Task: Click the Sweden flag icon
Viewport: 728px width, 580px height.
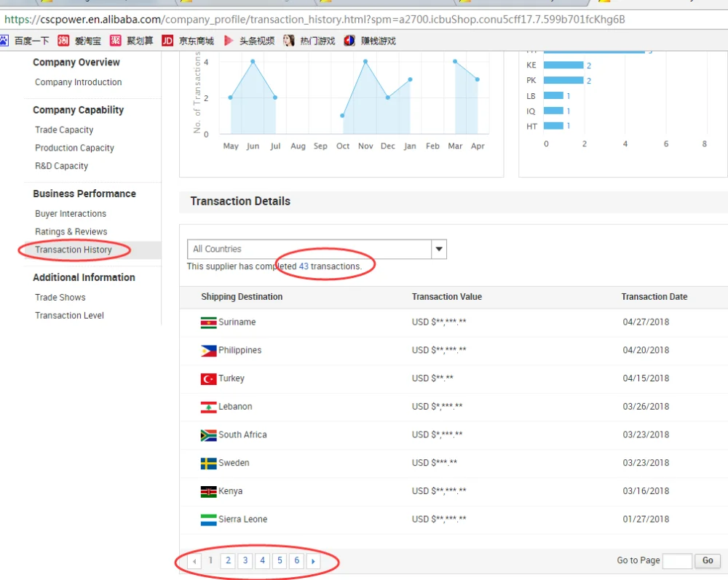Action: coord(208,464)
